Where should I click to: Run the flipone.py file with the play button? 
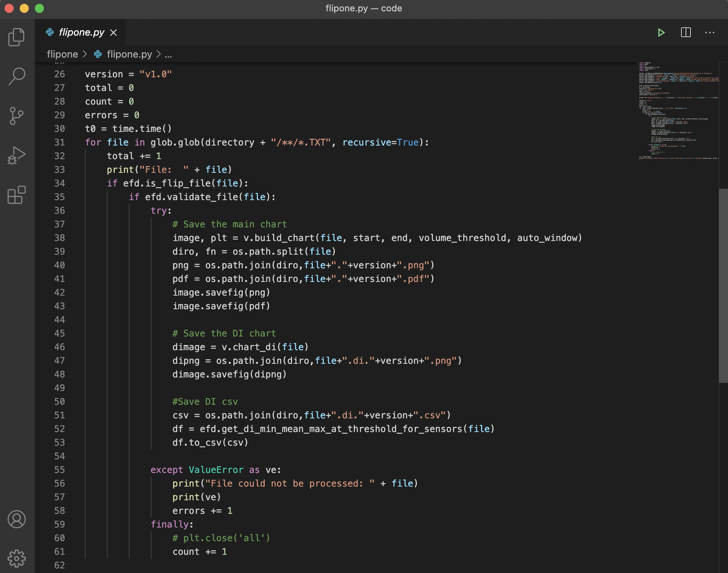pyautogui.click(x=661, y=33)
